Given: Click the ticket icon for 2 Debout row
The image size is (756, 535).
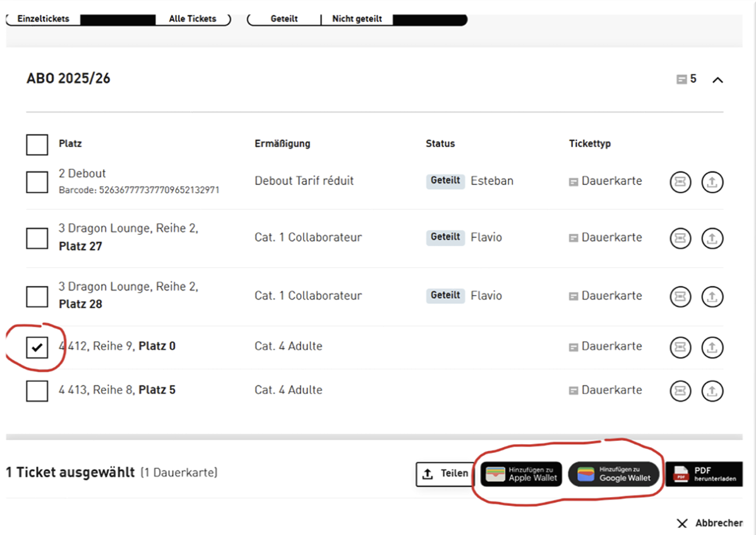Looking at the screenshot, I should (x=680, y=182).
